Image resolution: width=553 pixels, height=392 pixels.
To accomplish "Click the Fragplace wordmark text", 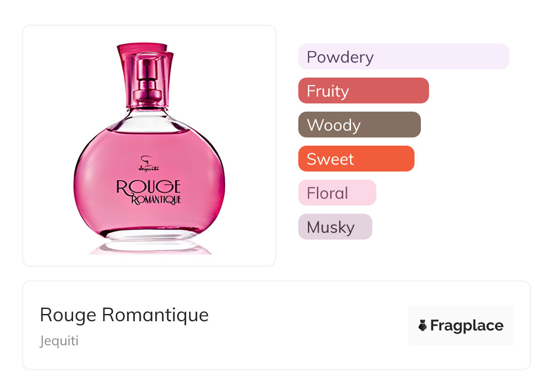I will [466, 326].
